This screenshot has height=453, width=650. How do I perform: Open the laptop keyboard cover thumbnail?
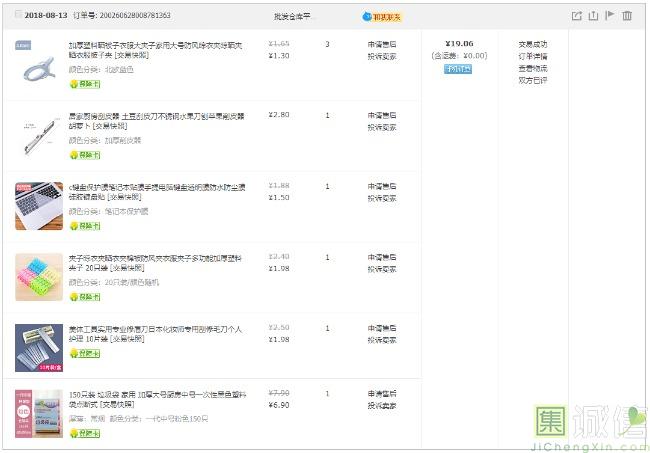[38, 205]
